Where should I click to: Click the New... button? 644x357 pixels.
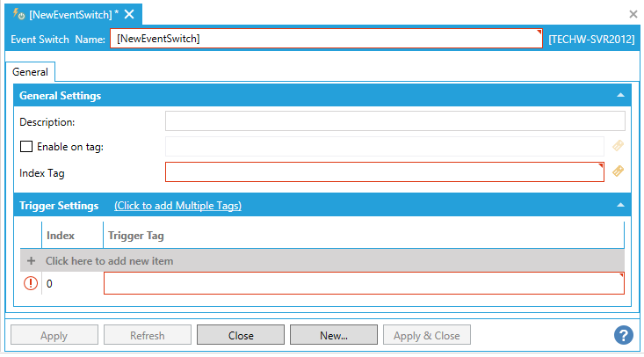click(x=333, y=335)
